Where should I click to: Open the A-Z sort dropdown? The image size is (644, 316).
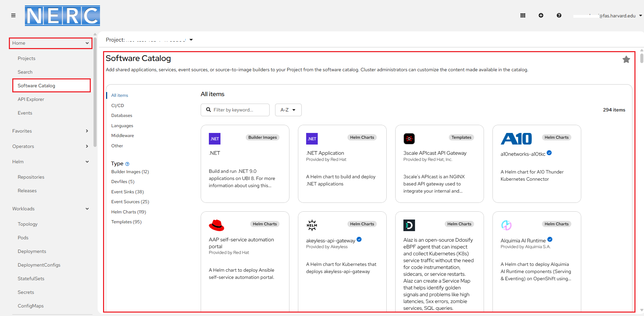tap(288, 110)
